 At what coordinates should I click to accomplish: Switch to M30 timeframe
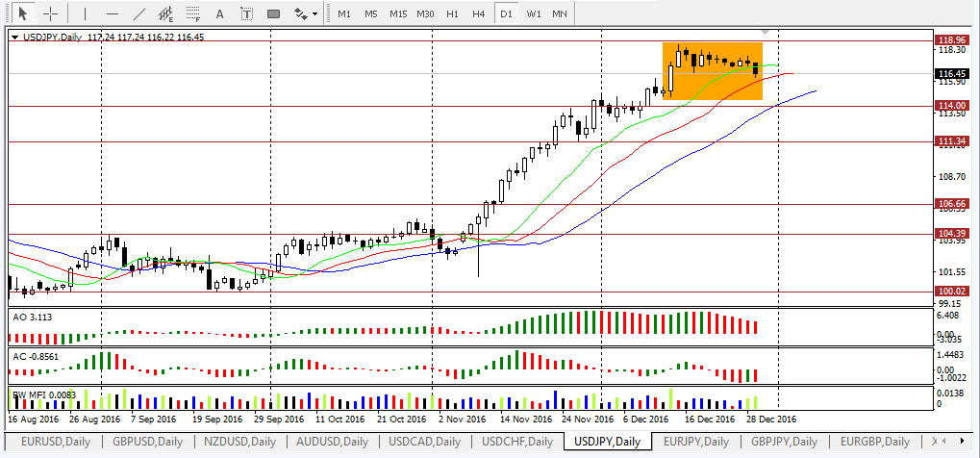426,13
